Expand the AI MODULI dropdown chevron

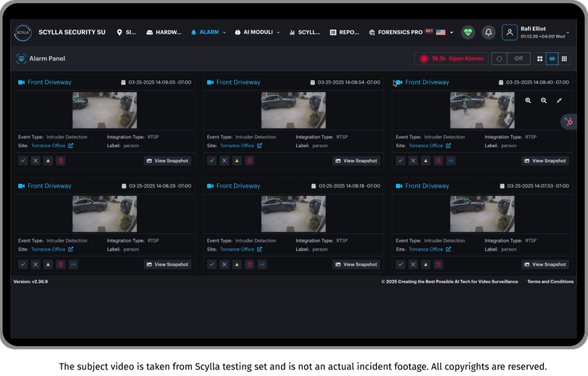[x=278, y=33]
